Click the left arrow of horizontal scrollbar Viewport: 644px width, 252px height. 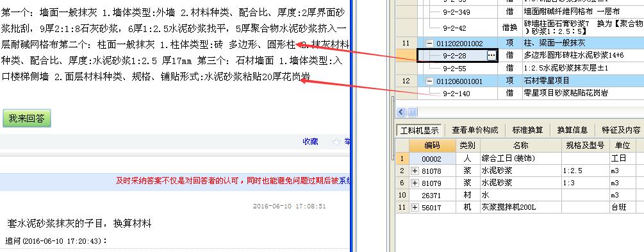[x=402, y=112]
